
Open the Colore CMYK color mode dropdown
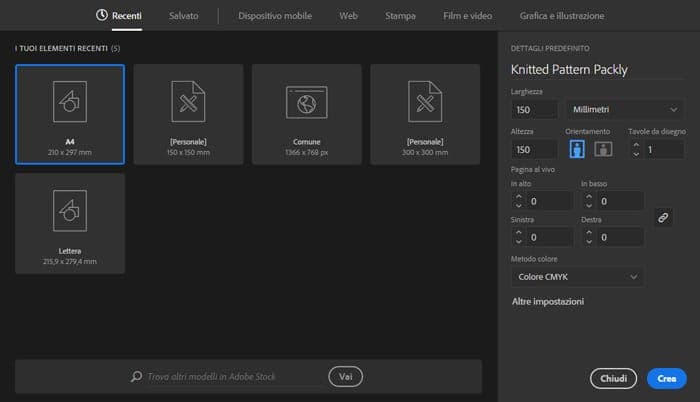(x=577, y=276)
